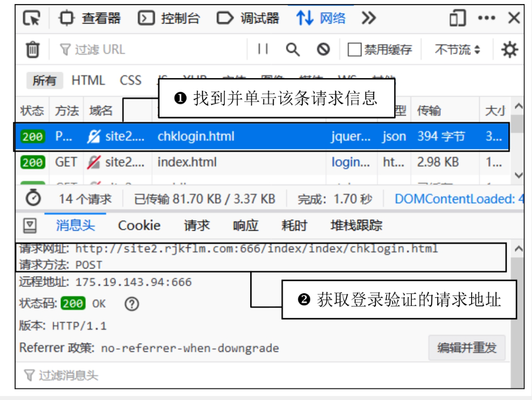
Task: Click the 编辑并重发 button
Action: tap(467, 347)
